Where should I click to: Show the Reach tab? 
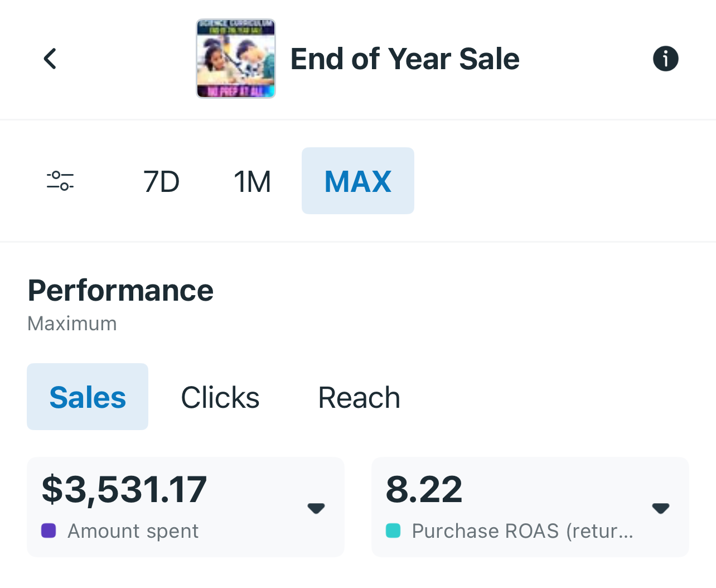pos(359,397)
